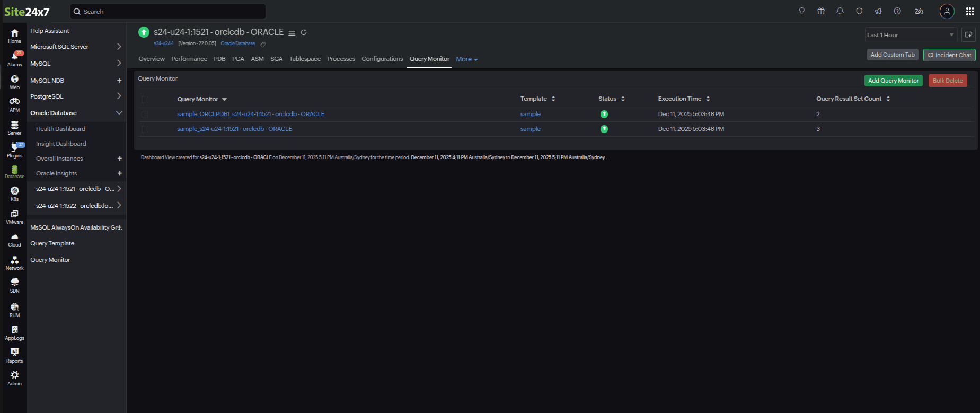Image resolution: width=980 pixels, height=413 pixels.
Task: Click the search input field
Action: (x=168, y=11)
